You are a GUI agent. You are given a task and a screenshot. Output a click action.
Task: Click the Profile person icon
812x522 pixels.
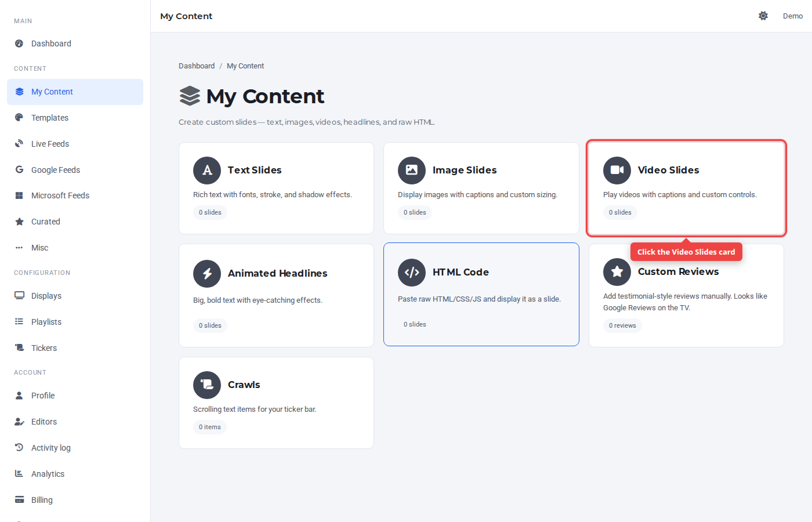pyautogui.click(x=19, y=396)
